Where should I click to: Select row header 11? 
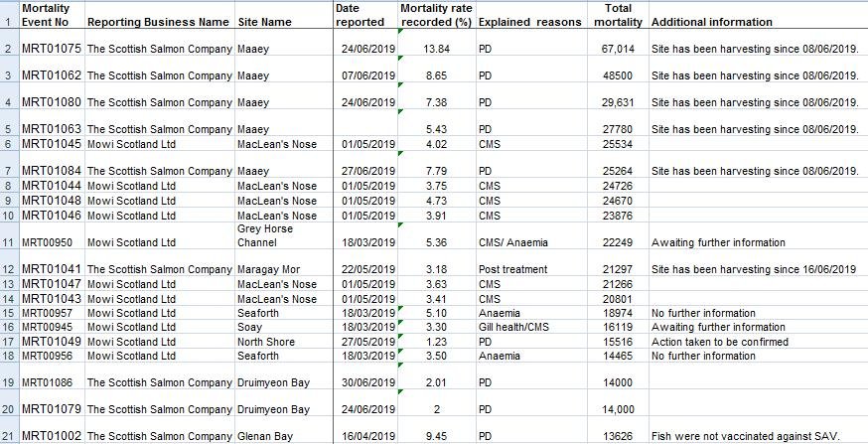tap(9, 235)
